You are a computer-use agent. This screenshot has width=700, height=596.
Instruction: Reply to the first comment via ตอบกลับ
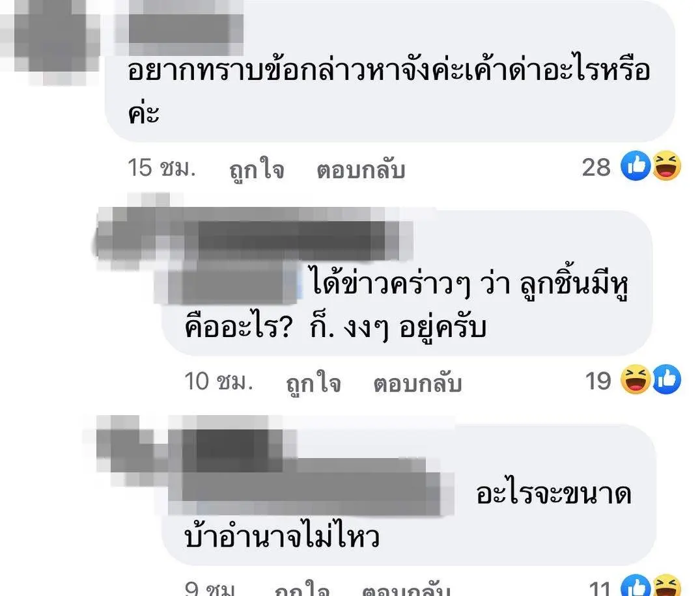click(x=361, y=170)
